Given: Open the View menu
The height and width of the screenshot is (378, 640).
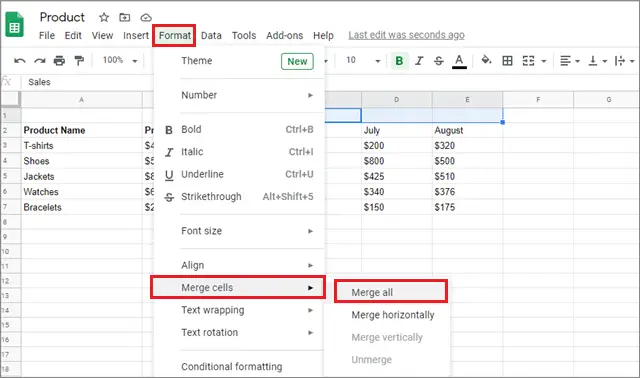Looking at the screenshot, I should 102,36.
